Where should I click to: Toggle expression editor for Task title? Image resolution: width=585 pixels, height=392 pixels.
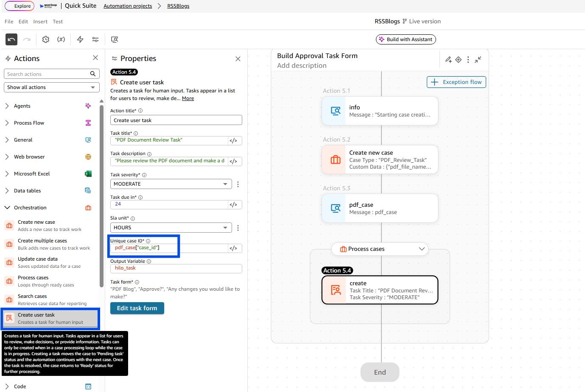coord(233,141)
